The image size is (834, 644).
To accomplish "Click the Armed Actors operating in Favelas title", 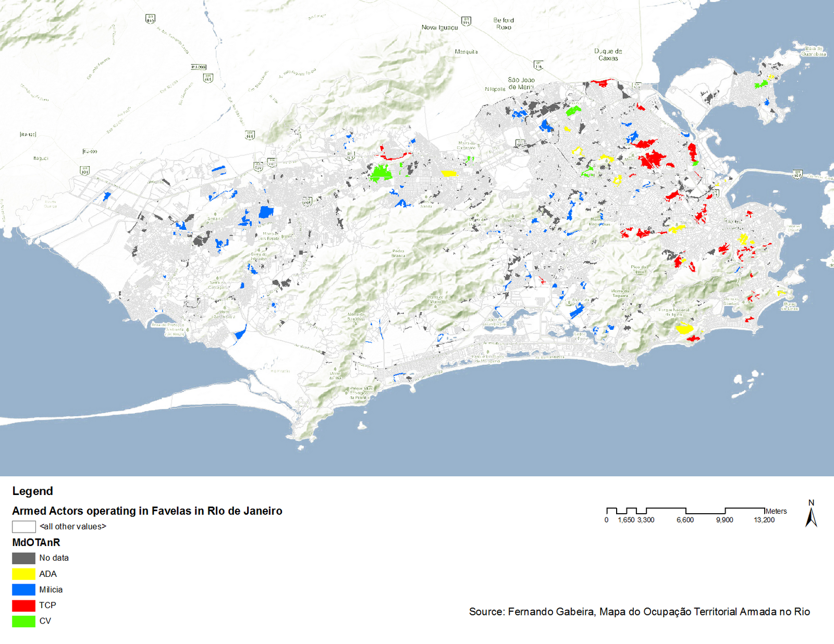I will pos(147,511).
